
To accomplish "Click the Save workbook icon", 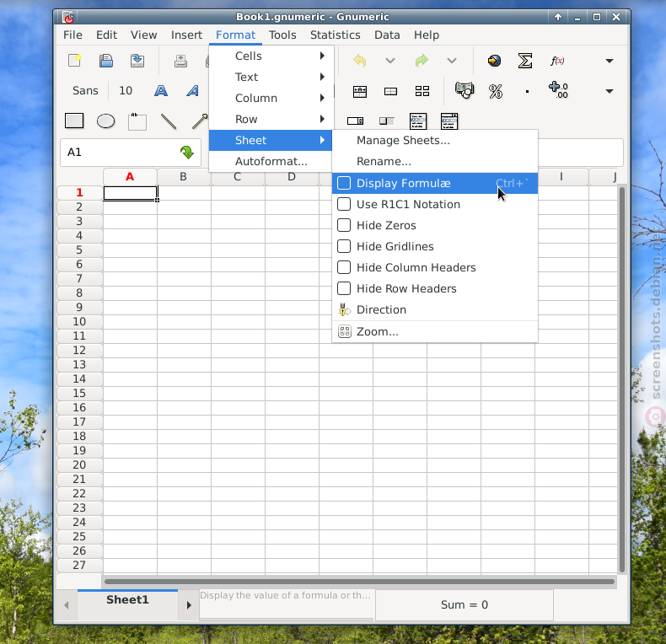I will (105, 61).
